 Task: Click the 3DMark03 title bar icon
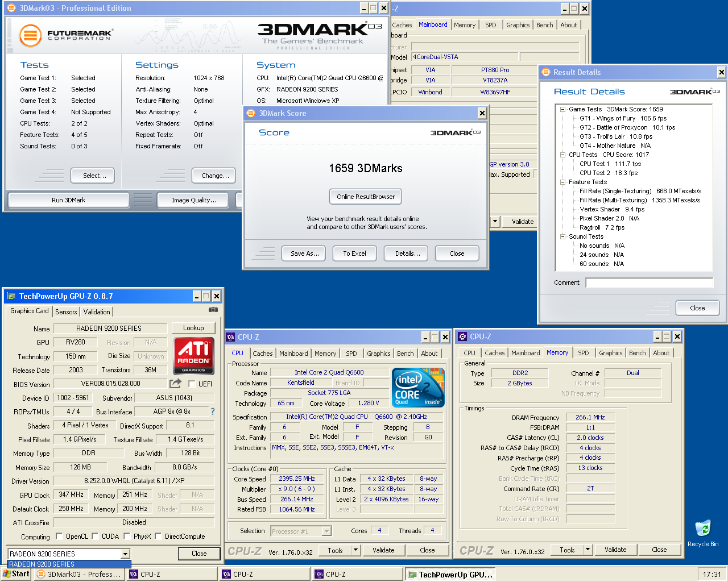(11, 8)
